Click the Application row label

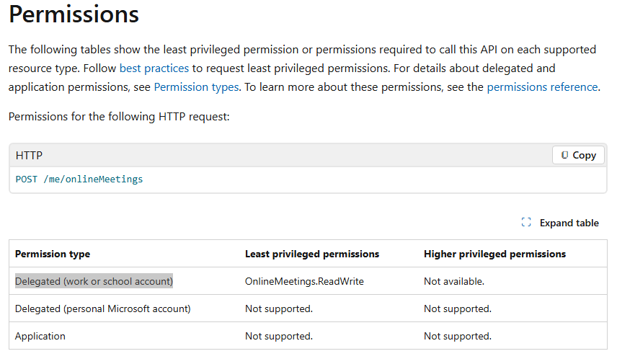[x=40, y=336]
